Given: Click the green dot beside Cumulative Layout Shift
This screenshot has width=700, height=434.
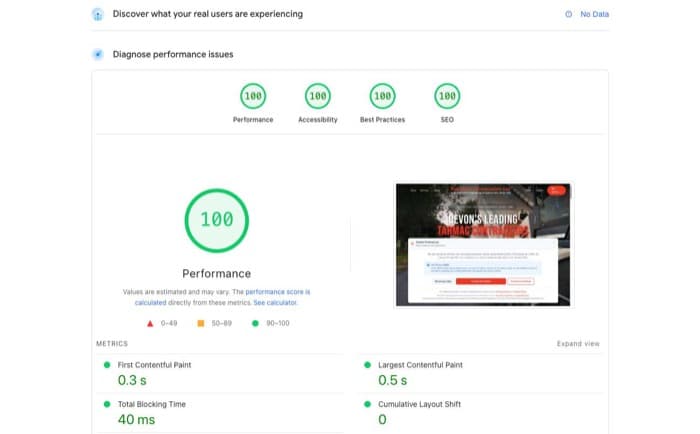Looking at the screenshot, I should click(x=367, y=404).
